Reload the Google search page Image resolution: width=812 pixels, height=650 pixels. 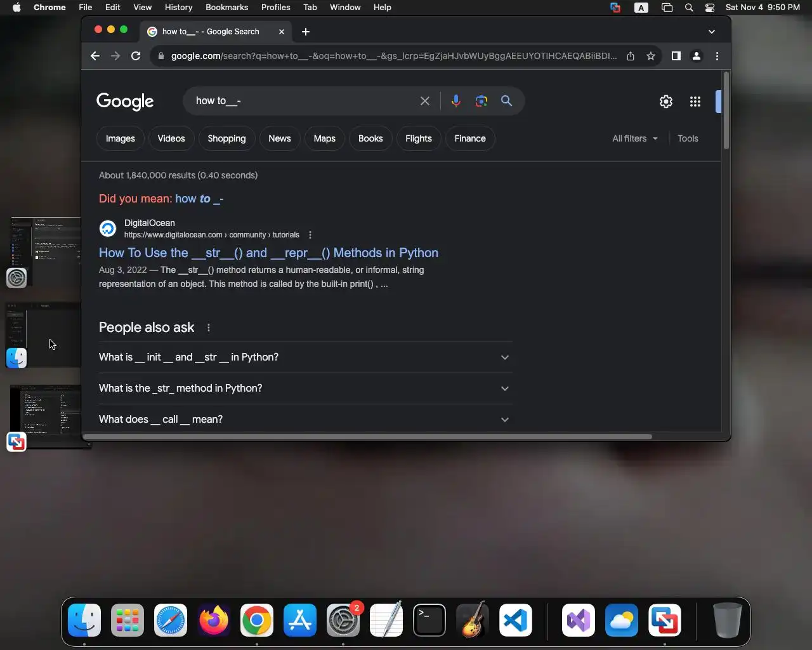pyautogui.click(x=136, y=56)
